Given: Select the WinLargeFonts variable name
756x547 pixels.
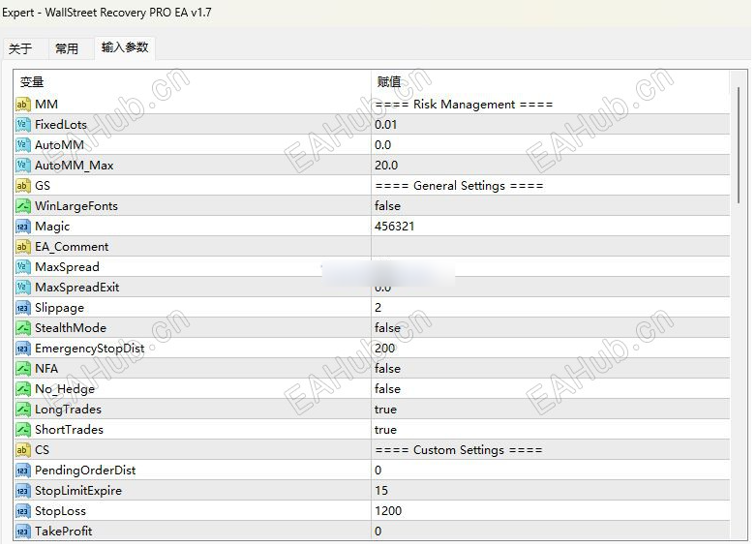Looking at the screenshot, I should click(76, 206).
